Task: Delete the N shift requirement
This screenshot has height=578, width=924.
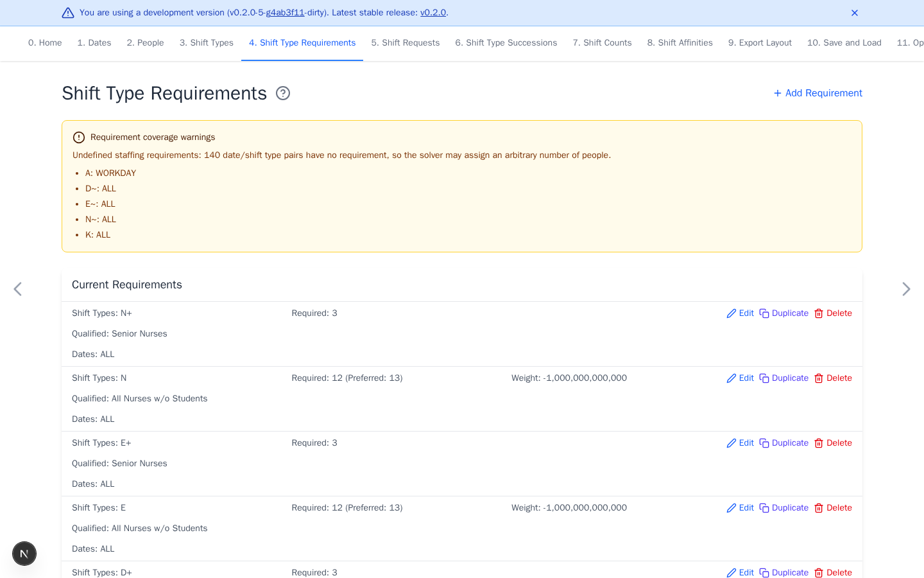Action: [x=833, y=378]
